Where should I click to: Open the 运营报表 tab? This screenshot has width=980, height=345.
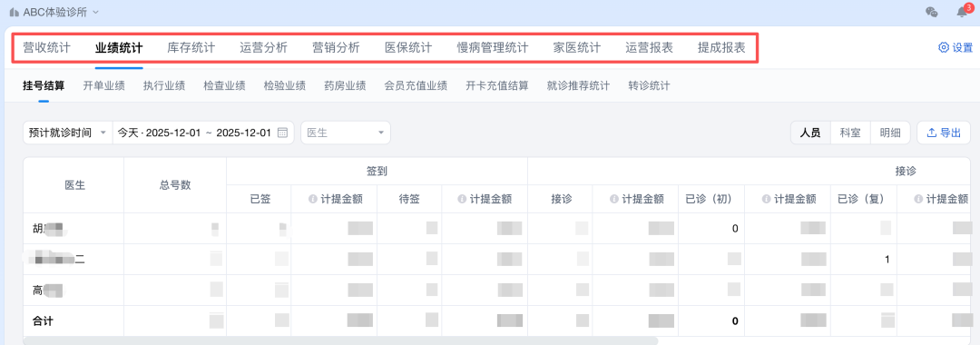(x=650, y=48)
